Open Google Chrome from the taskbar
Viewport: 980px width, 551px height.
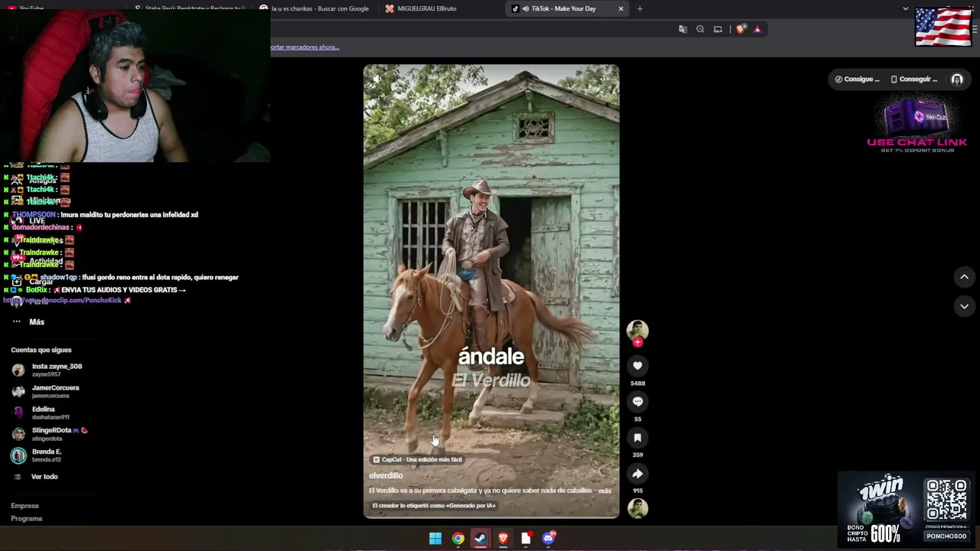(458, 539)
